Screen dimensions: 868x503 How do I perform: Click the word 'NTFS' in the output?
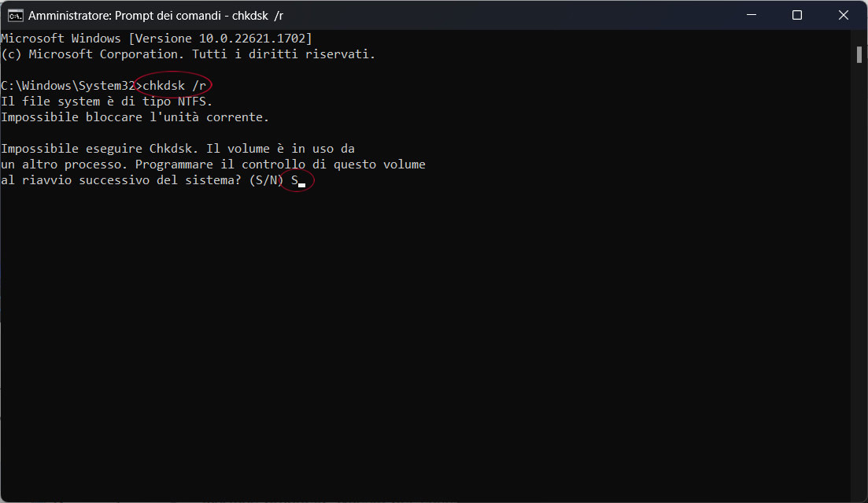(191, 102)
